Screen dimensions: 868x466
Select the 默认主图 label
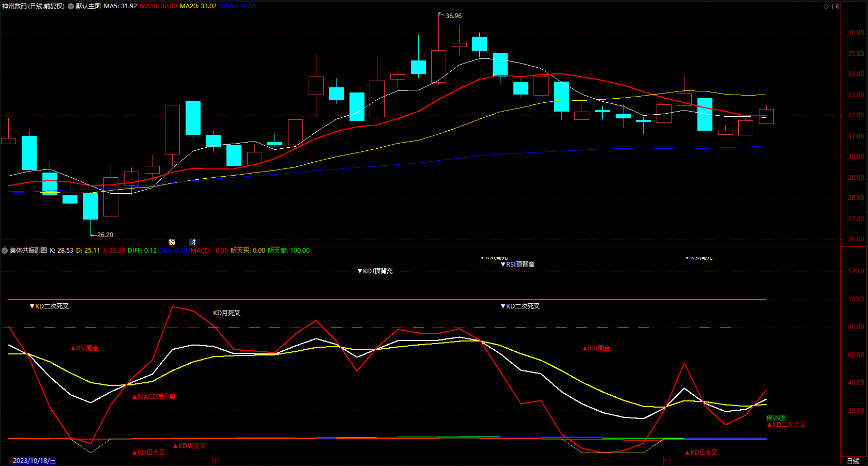click(88, 6)
